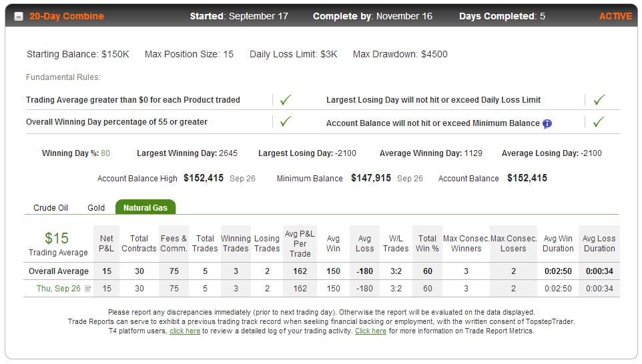Open 'Click here' Trade Report Metrics link

370,331
